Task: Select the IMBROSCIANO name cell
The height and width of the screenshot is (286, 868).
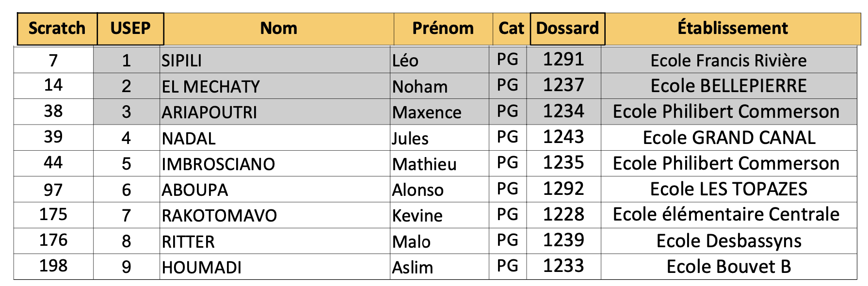Action: click(218, 164)
